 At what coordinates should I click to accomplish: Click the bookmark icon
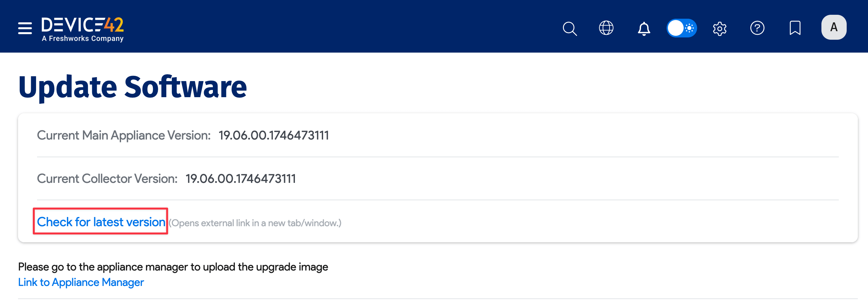[x=795, y=28]
